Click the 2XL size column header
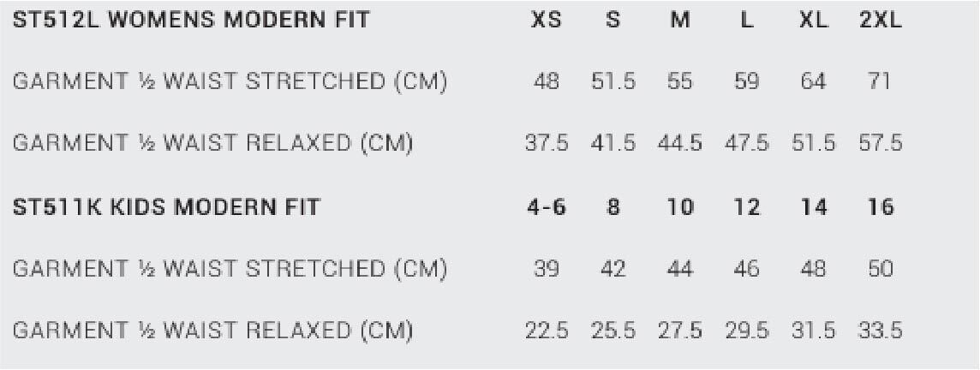Image resolution: width=980 pixels, height=370 pixels. coord(881,21)
